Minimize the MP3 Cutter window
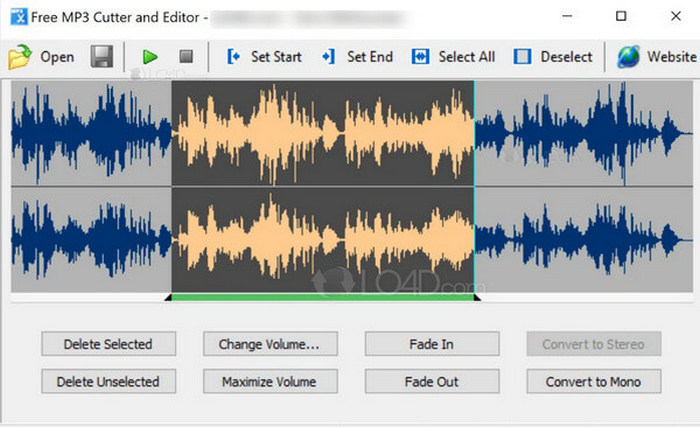This screenshot has height=427, width=700. [x=567, y=16]
